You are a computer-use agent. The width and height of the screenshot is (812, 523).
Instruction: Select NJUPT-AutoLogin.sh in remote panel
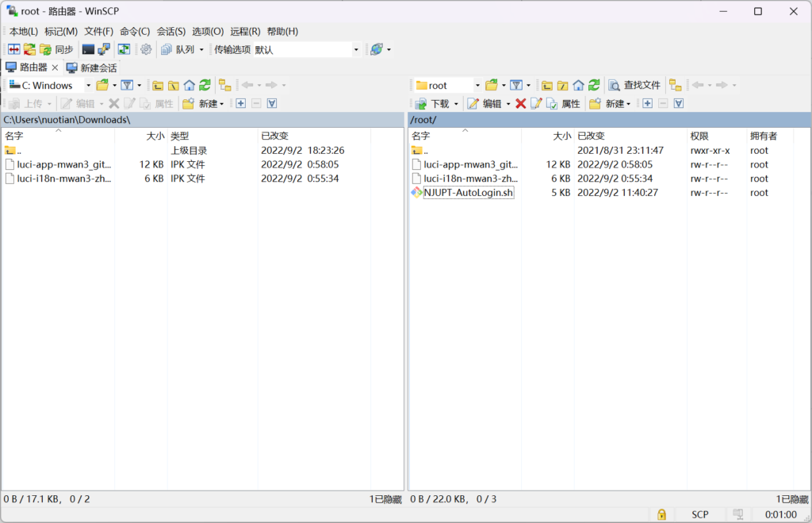coord(469,193)
